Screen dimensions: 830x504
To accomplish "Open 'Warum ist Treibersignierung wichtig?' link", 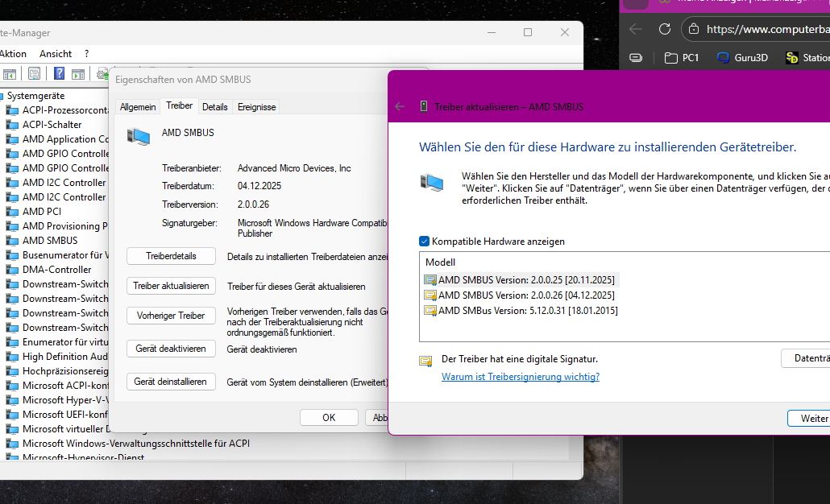I will [521, 377].
